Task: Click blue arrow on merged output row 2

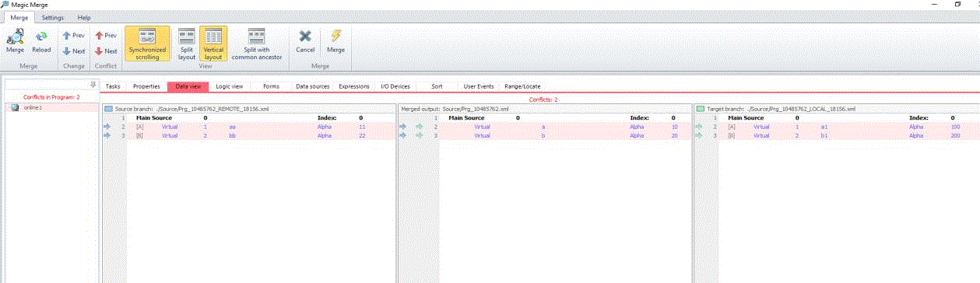Action: (x=402, y=126)
